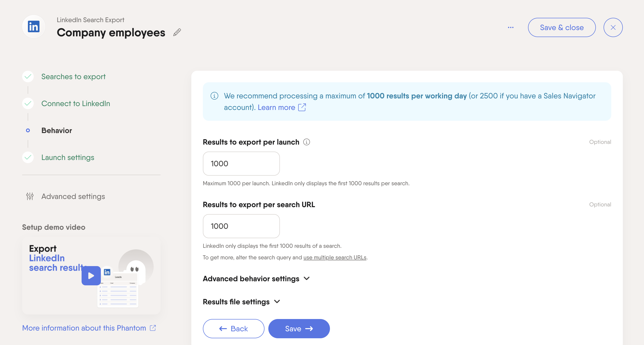Go to Searches to export step
Screen dimensions: 644x345
click(x=73, y=77)
